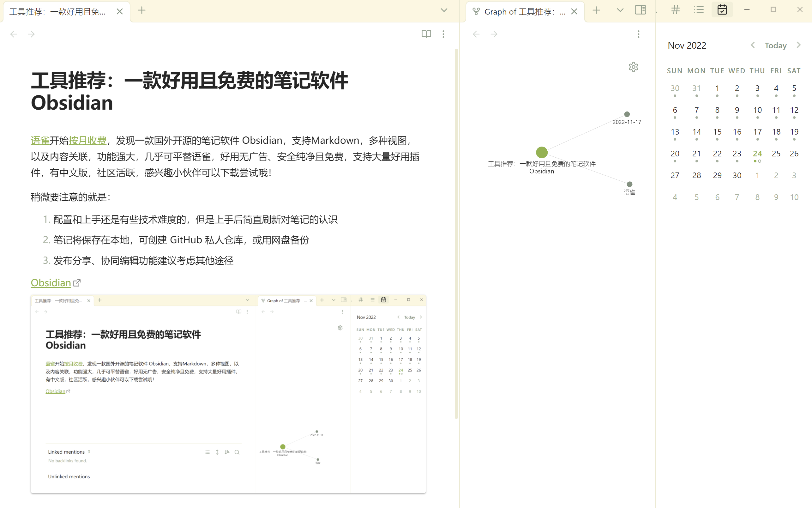
Task: Open the Obsidian external link
Action: coord(51,283)
